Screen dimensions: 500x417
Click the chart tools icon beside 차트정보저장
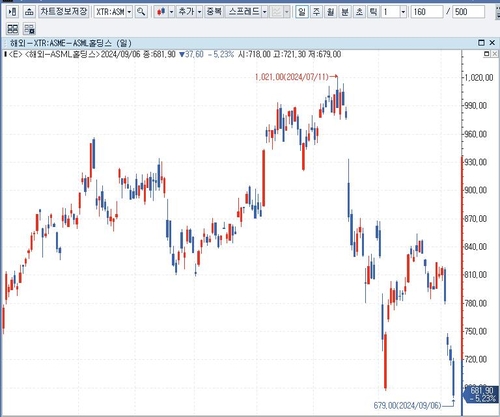29,12
